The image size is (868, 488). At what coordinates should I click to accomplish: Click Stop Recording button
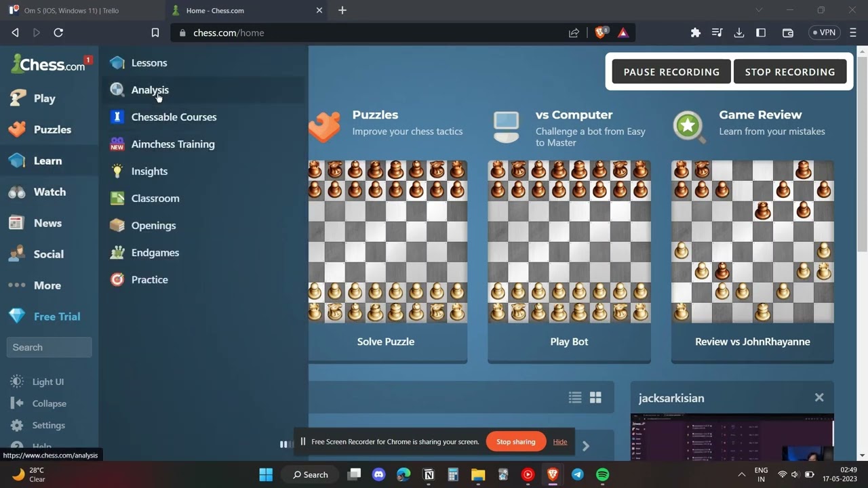(790, 72)
